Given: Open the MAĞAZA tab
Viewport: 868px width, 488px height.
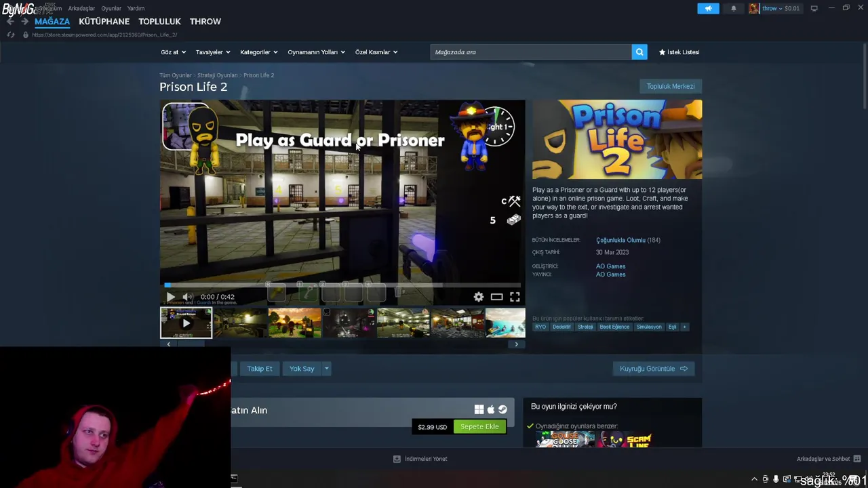Looking at the screenshot, I should 52,22.
